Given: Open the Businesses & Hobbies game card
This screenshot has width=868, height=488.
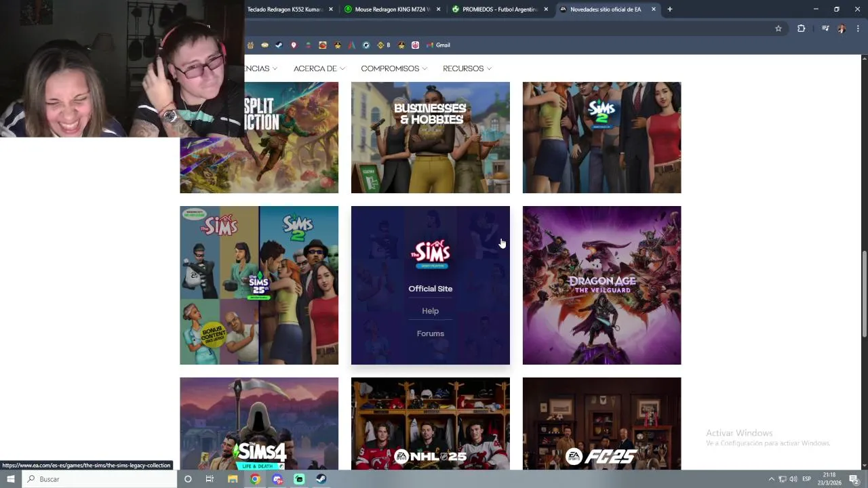Looking at the screenshot, I should (x=431, y=138).
